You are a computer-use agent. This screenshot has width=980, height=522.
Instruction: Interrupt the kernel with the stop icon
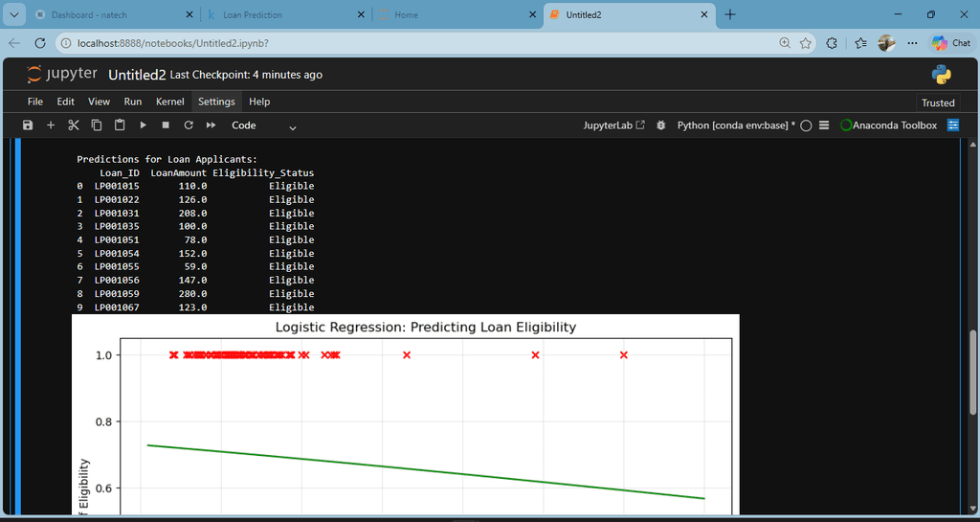(x=166, y=125)
